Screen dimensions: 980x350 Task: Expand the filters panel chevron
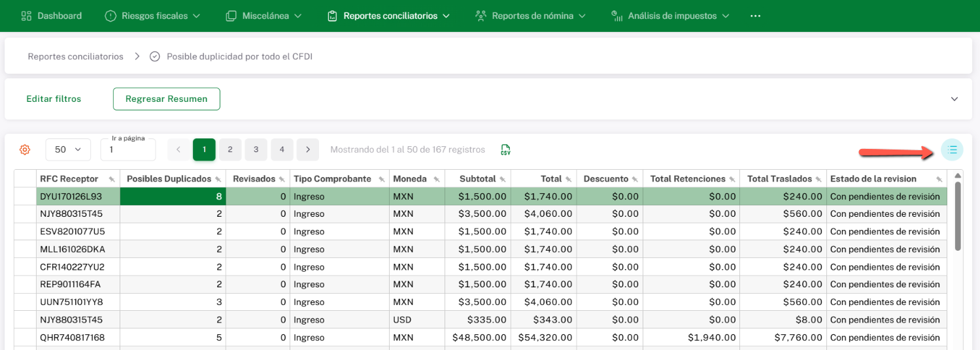pyautogui.click(x=954, y=99)
